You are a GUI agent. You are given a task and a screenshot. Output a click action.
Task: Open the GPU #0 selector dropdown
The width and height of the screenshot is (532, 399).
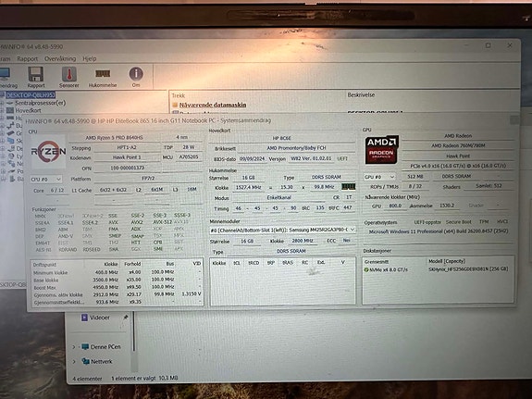(x=379, y=177)
